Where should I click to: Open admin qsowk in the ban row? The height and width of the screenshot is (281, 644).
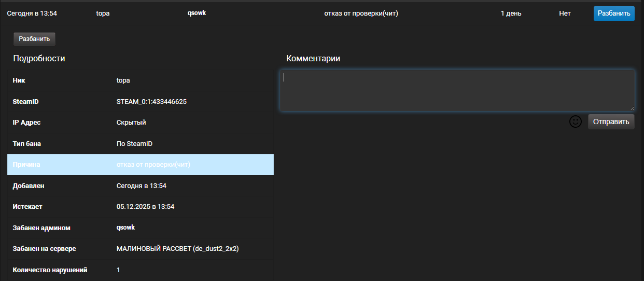coord(197,13)
